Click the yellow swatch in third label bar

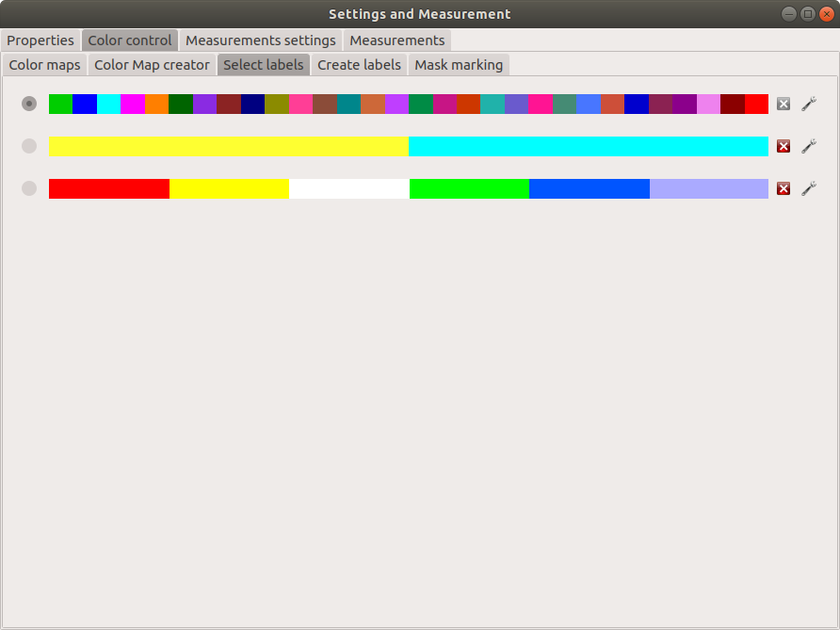[229, 188]
